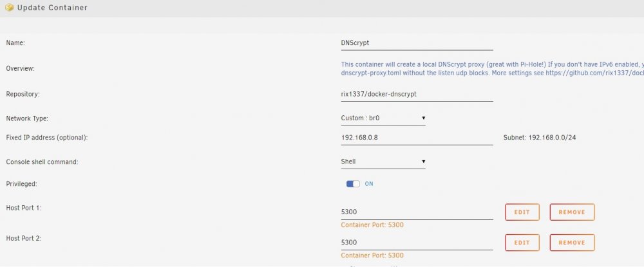Image resolution: width=644 pixels, height=267 pixels.
Task: Click the container overview description text
Action: pyautogui.click(x=492, y=68)
